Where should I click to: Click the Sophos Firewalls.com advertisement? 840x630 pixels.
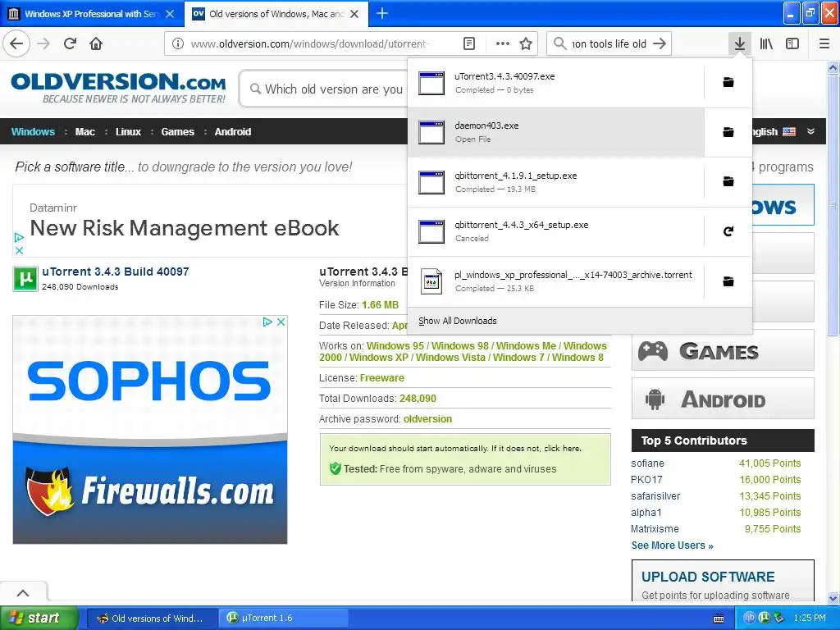(150, 430)
